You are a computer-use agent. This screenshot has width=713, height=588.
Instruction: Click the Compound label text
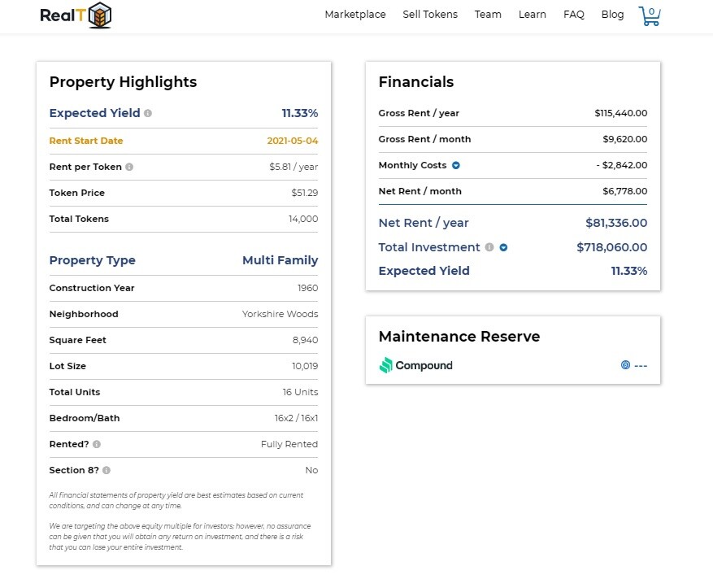click(424, 366)
